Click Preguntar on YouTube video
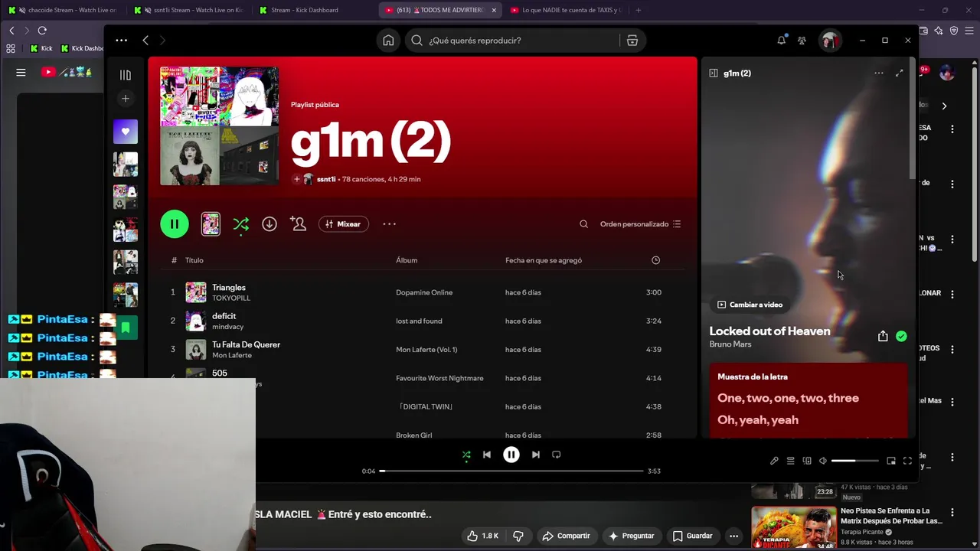980x551 pixels. click(x=631, y=536)
